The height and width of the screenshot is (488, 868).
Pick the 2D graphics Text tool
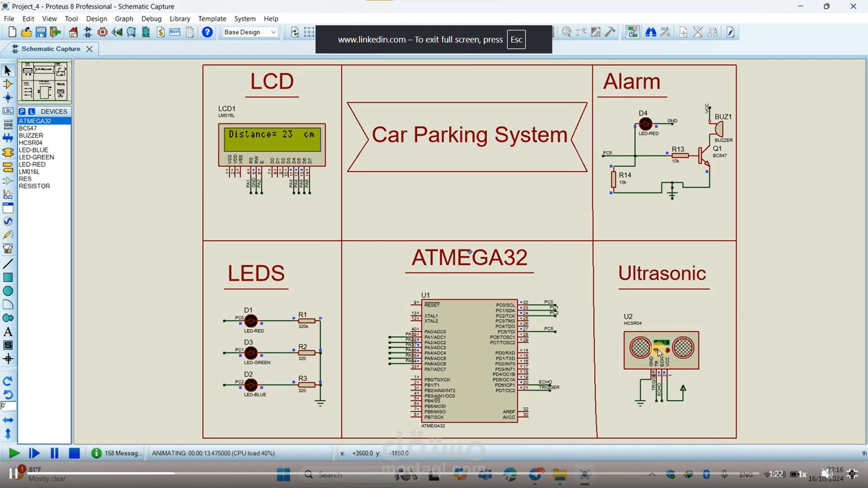pyautogui.click(x=8, y=331)
